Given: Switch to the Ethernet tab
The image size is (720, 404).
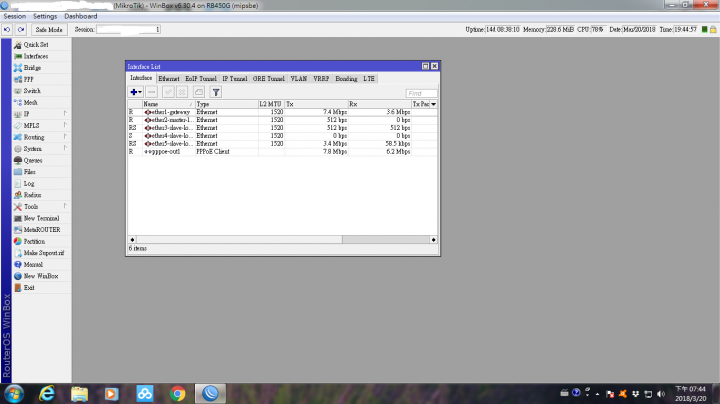Looking at the screenshot, I should (x=169, y=79).
